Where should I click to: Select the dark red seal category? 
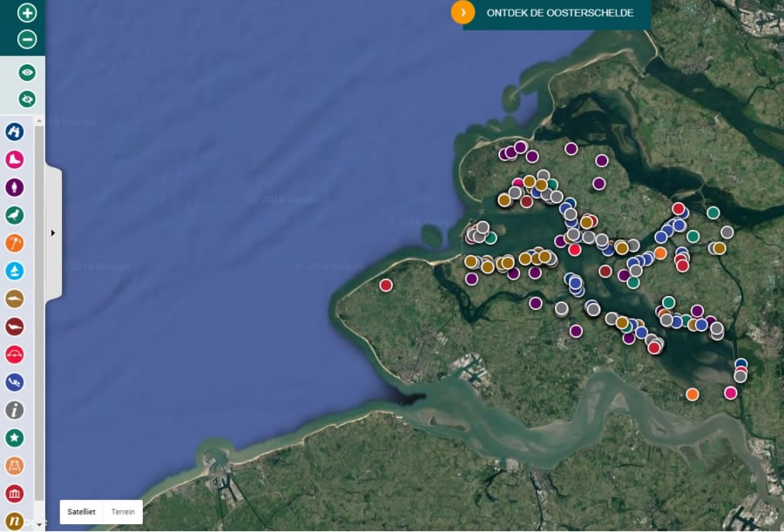(x=15, y=327)
